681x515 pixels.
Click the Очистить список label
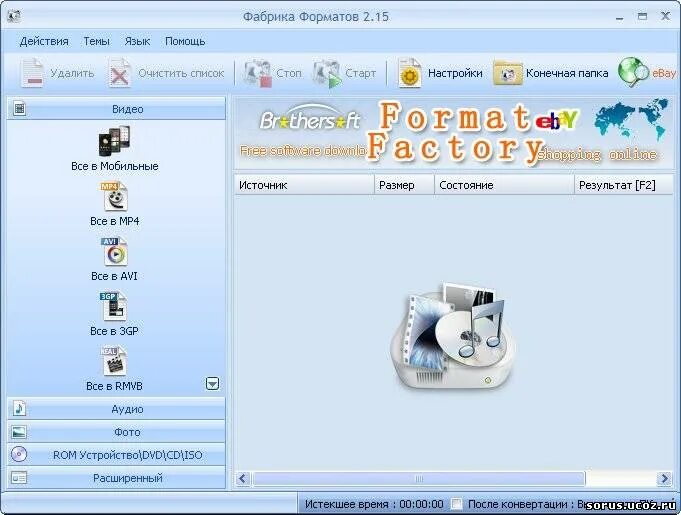[181, 73]
